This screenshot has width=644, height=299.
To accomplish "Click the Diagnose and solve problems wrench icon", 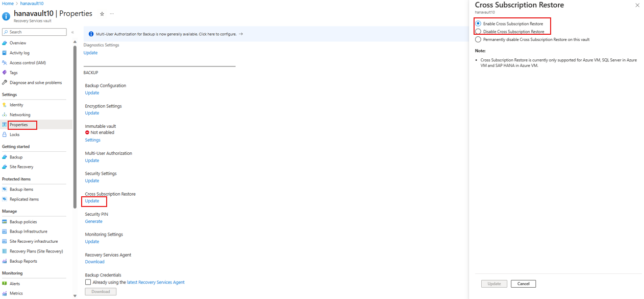I will [x=5, y=82].
